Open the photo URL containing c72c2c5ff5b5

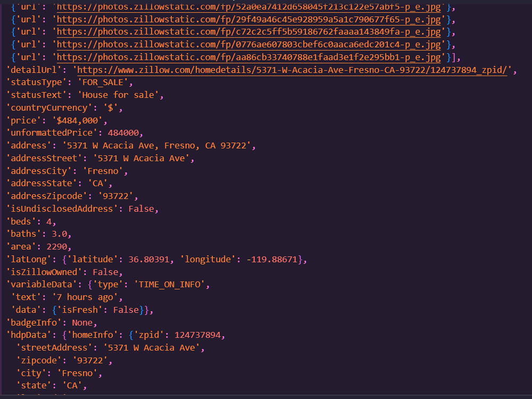(248, 32)
